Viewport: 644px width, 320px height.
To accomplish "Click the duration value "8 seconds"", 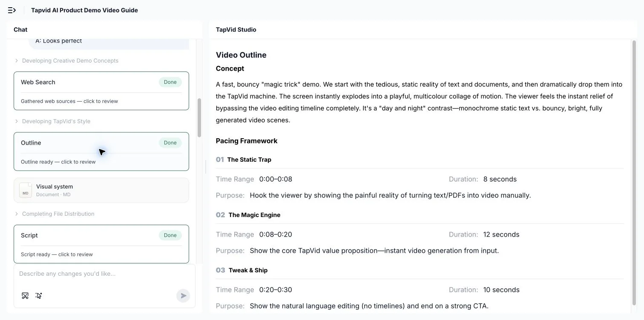I will coord(500,179).
